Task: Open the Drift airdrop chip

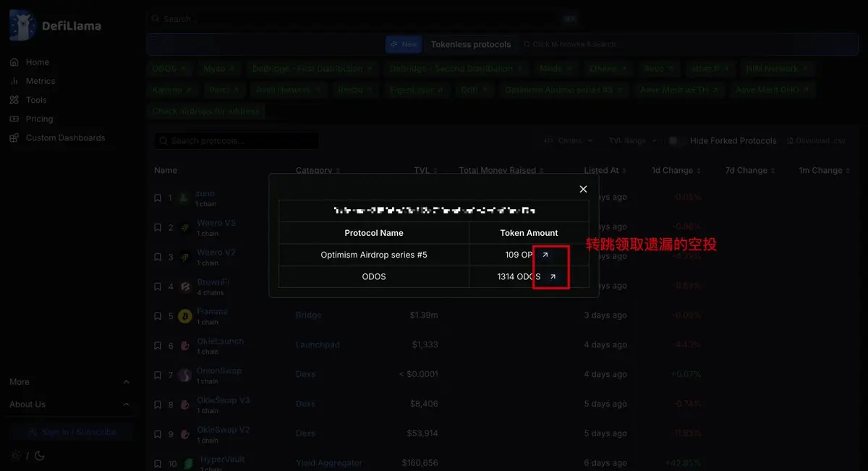Action: click(474, 90)
